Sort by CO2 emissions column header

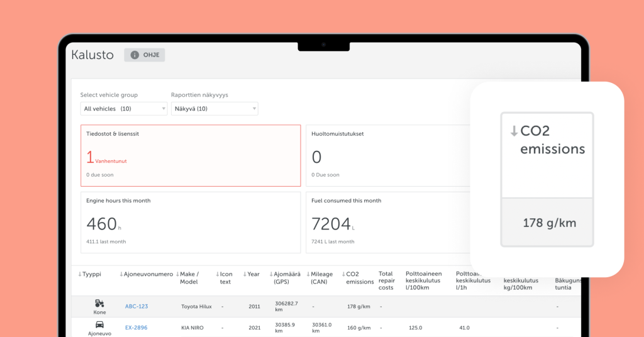tap(359, 278)
